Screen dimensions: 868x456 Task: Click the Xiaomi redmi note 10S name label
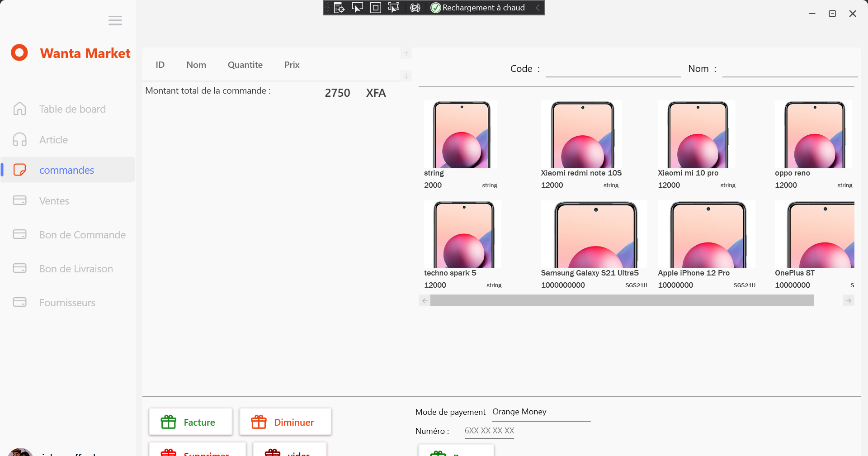click(x=581, y=173)
